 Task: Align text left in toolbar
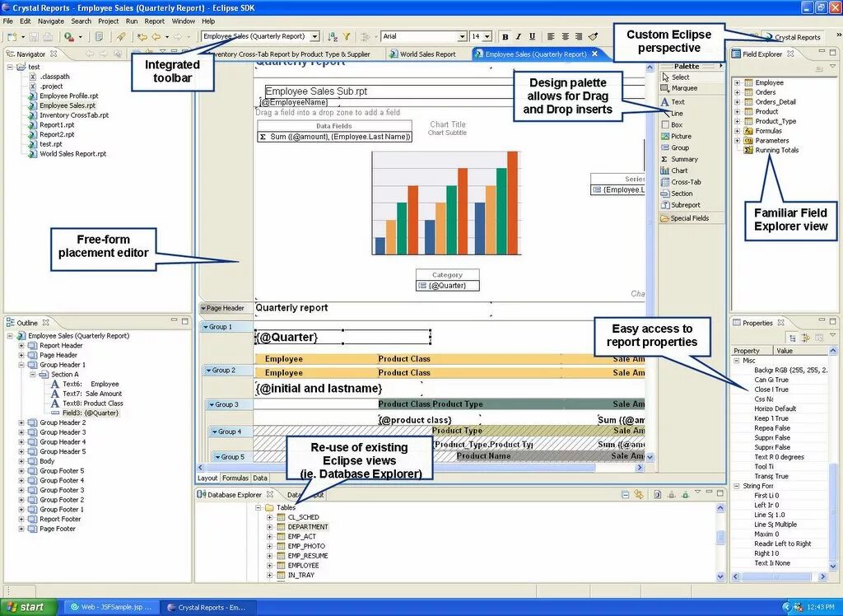551,36
